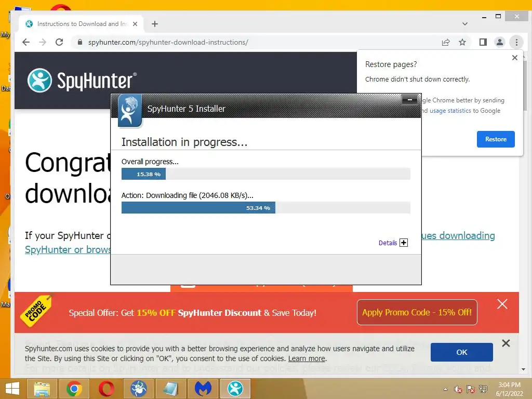
Task: Open the notepad taskbar icon
Action: pyautogui.click(x=171, y=389)
